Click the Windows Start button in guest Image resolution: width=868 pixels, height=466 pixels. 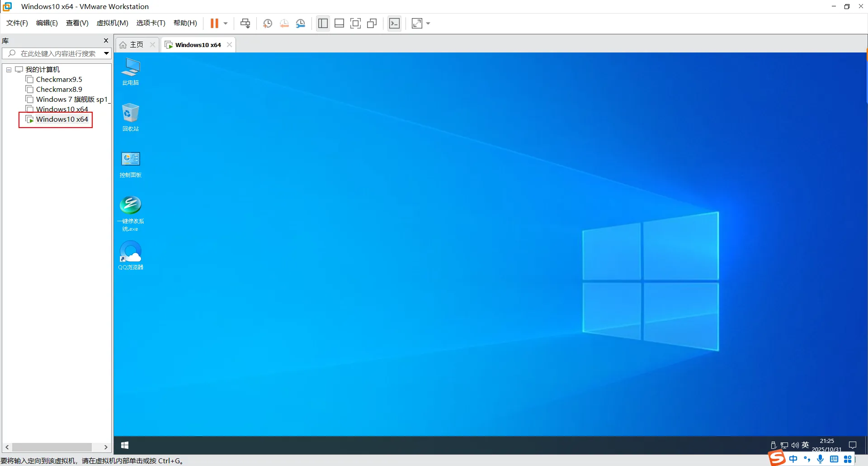pos(125,446)
